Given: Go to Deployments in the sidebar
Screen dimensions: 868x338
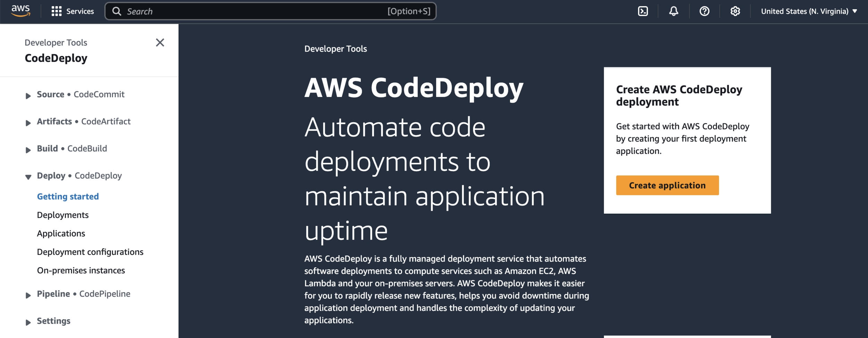Looking at the screenshot, I should pos(62,215).
